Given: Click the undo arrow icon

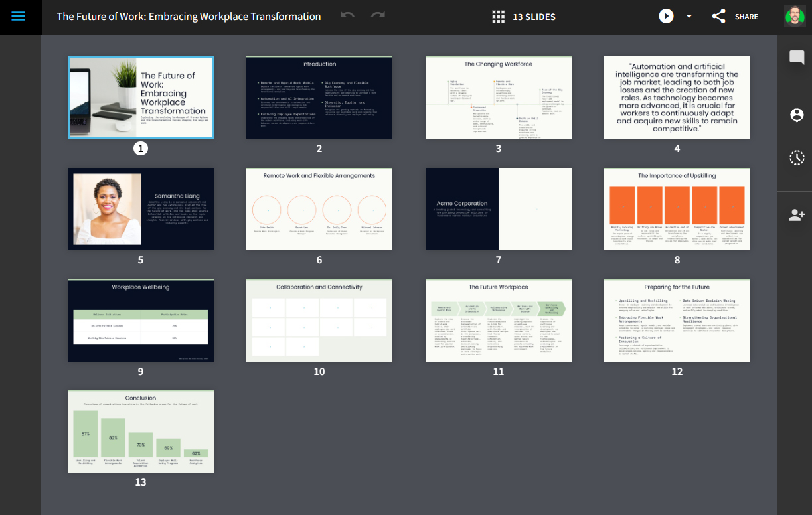Looking at the screenshot, I should (x=347, y=16).
